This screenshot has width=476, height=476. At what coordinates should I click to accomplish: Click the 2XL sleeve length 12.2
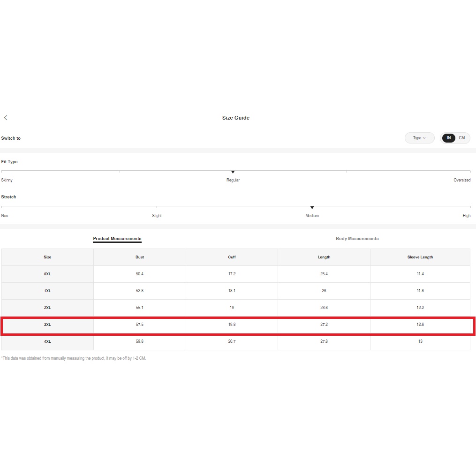[x=420, y=308]
